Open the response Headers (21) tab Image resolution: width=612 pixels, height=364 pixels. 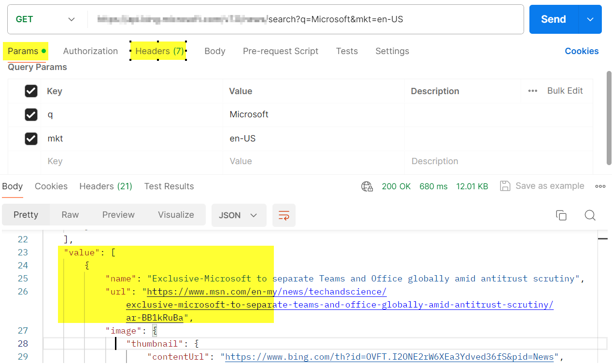[106, 186]
